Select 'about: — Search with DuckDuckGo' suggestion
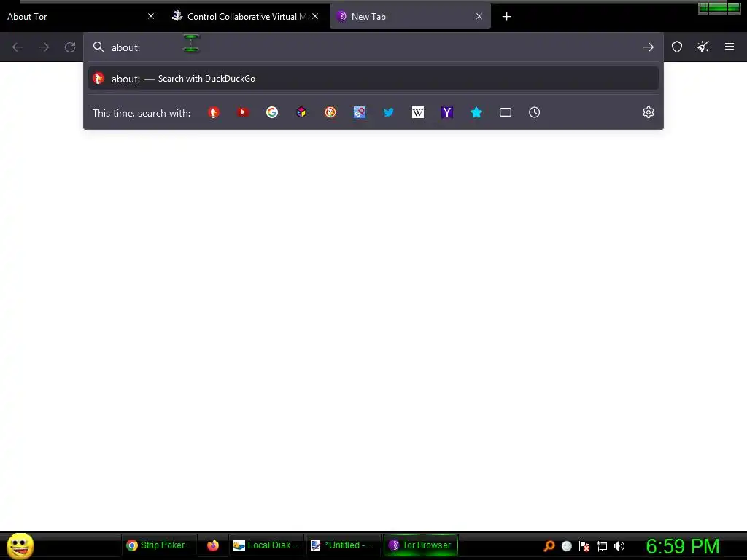The width and height of the screenshot is (747, 560). click(x=373, y=79)
